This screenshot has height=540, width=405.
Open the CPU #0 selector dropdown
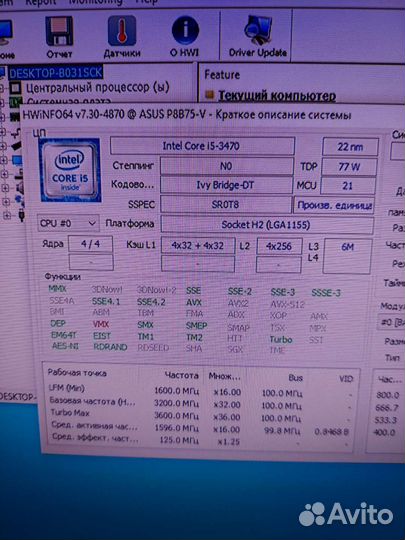(68, 224)
